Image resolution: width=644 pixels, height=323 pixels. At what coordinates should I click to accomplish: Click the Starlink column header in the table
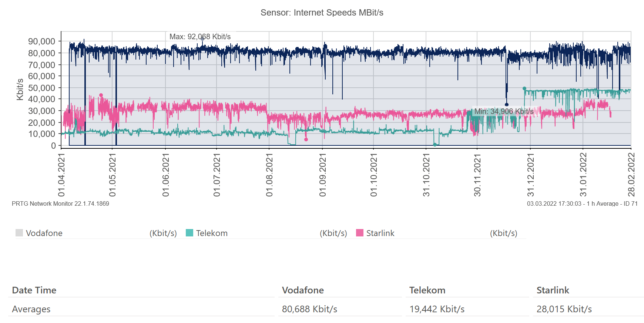pyautogui.click(x=553, y=290)
